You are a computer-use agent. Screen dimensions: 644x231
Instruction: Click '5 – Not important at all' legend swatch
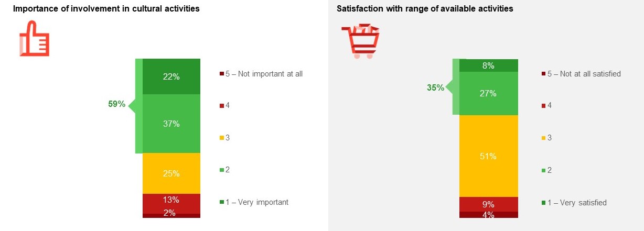[x=221, y=74]
